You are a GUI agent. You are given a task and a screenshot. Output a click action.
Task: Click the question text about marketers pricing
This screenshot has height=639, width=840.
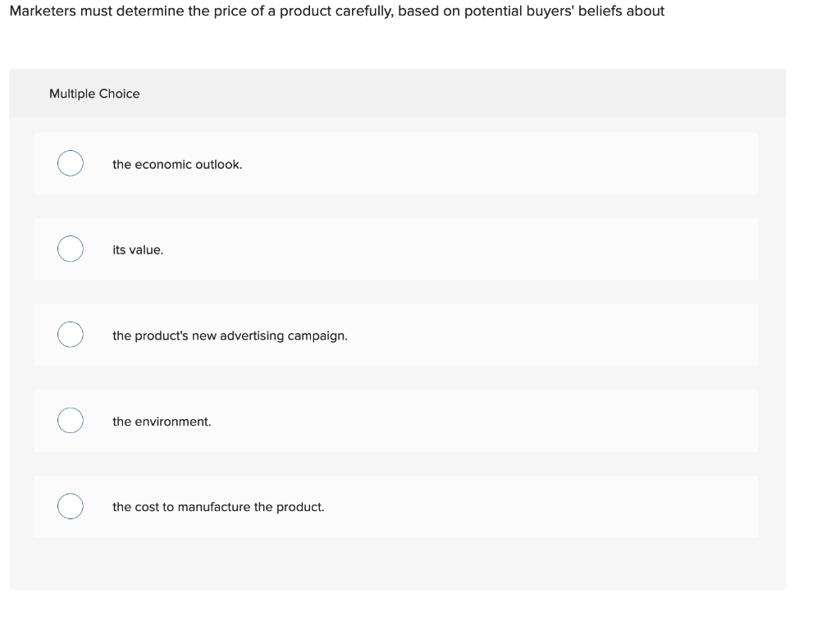(x=336, y=11)
